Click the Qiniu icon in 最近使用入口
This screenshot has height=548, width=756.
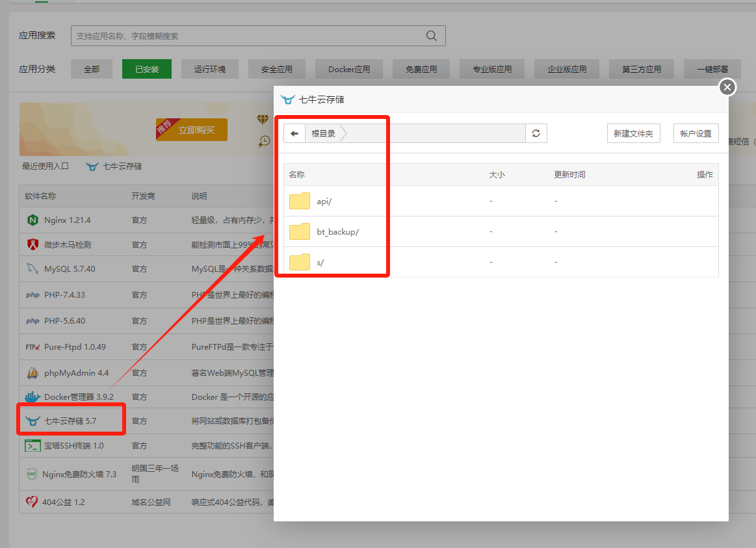tap(92, 166)
